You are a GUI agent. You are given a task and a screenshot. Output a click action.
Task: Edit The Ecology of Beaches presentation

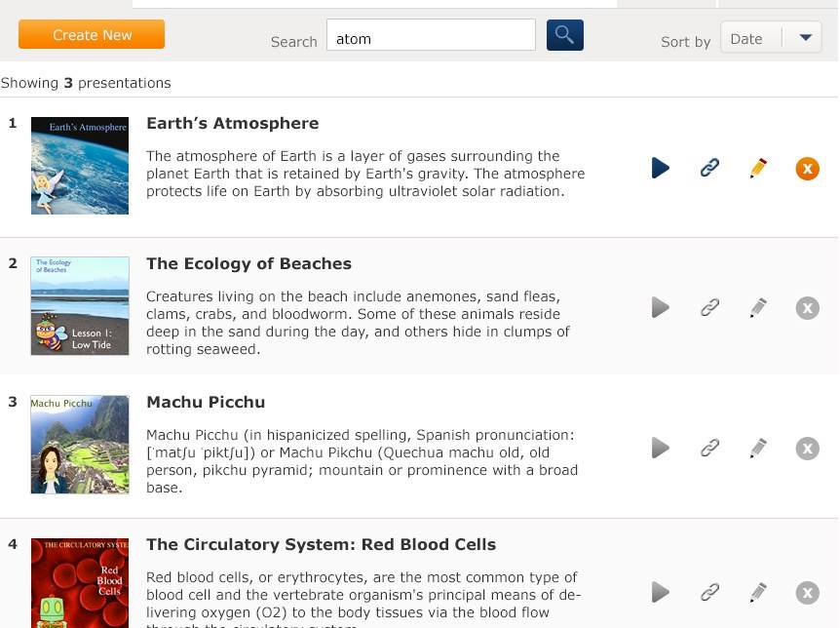point(758,308)
